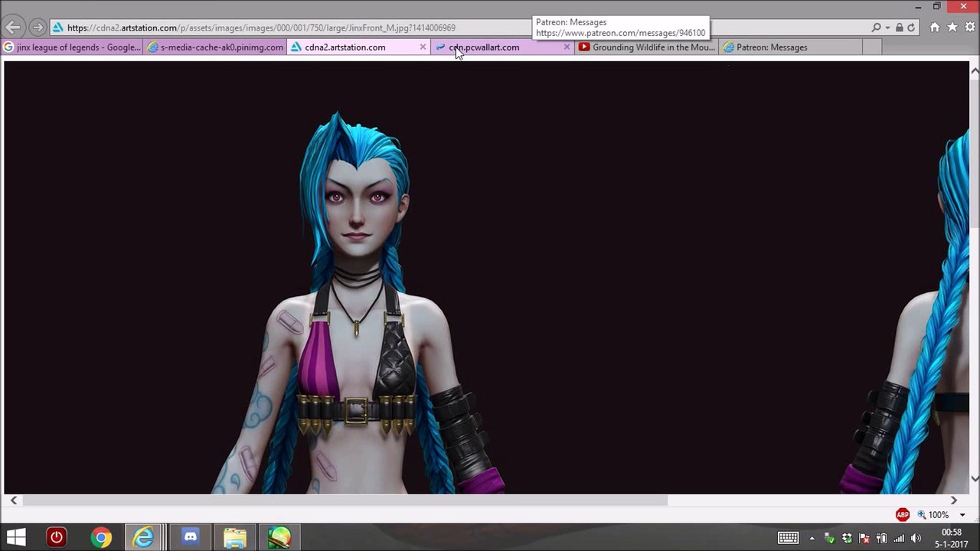Click the 100% zoom level button
The width and height of the screenshot is (980, 551).
point(933,515)
